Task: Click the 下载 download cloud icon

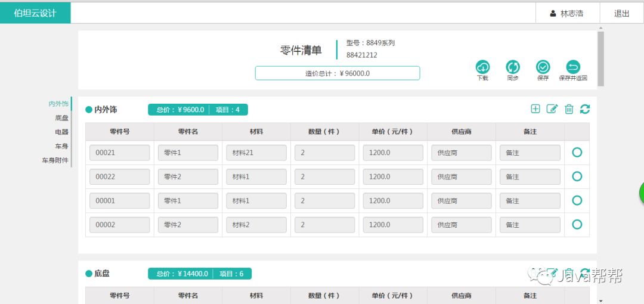Action: (482, 67)
